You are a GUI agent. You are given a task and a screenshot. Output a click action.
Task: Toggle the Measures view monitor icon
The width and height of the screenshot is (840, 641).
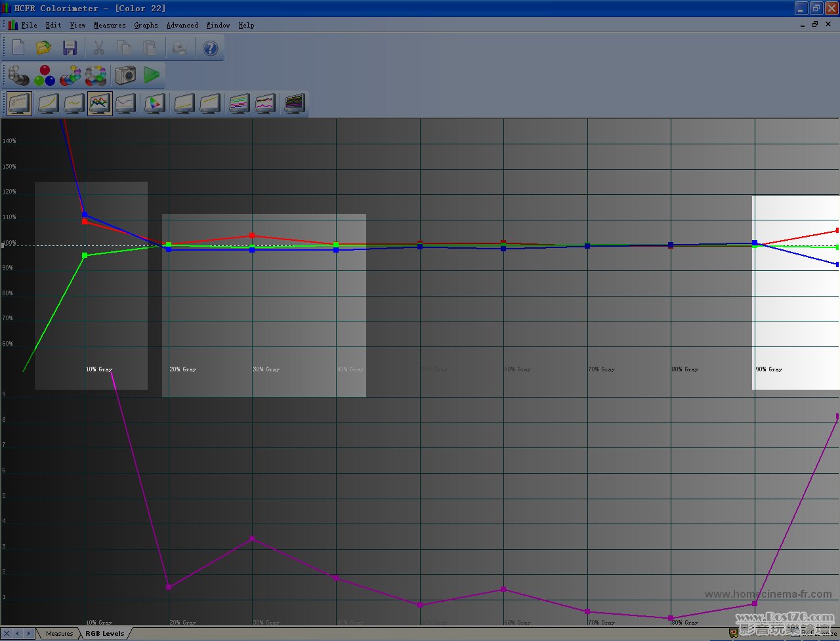click(20, 104)
